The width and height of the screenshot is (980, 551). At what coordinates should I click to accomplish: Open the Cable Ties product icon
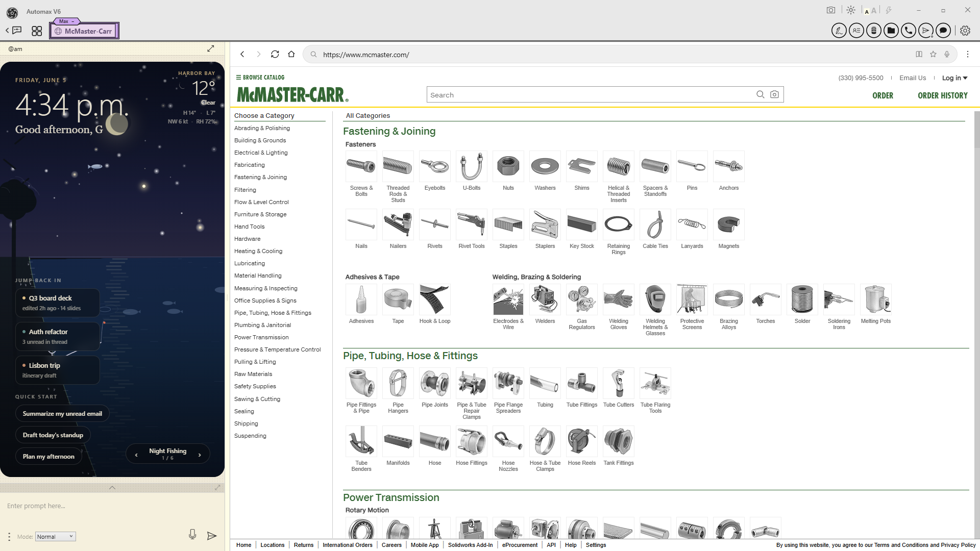point(655,224)
